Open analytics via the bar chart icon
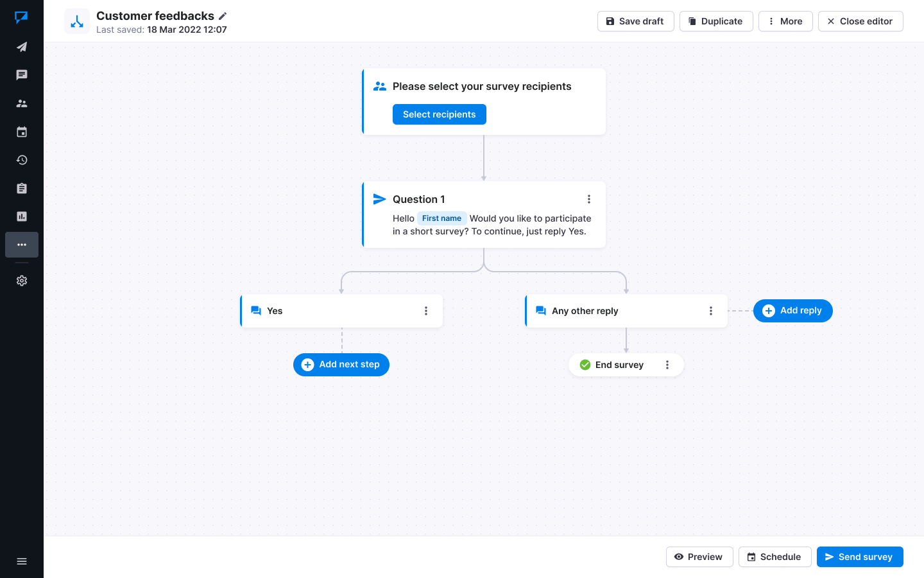Viewport: 924px width, 578px height. [22, 216]
